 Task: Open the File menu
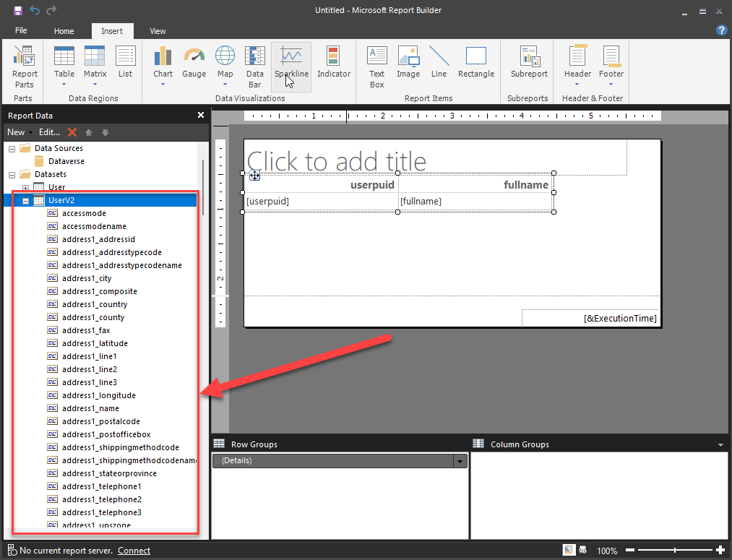tap(21, 31)
